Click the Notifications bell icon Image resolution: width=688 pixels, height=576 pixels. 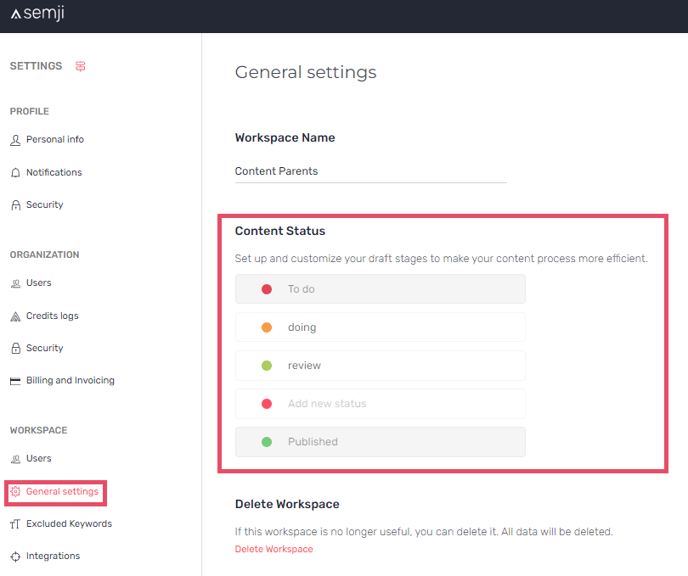click(15, 172)
